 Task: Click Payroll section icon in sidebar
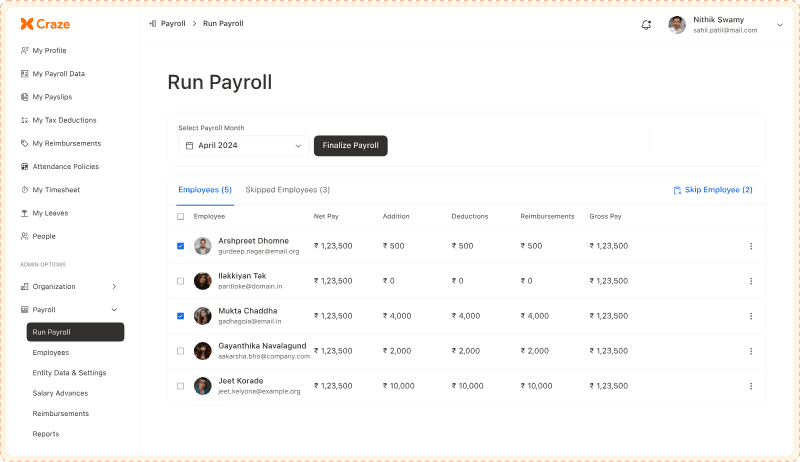point(24,310)
